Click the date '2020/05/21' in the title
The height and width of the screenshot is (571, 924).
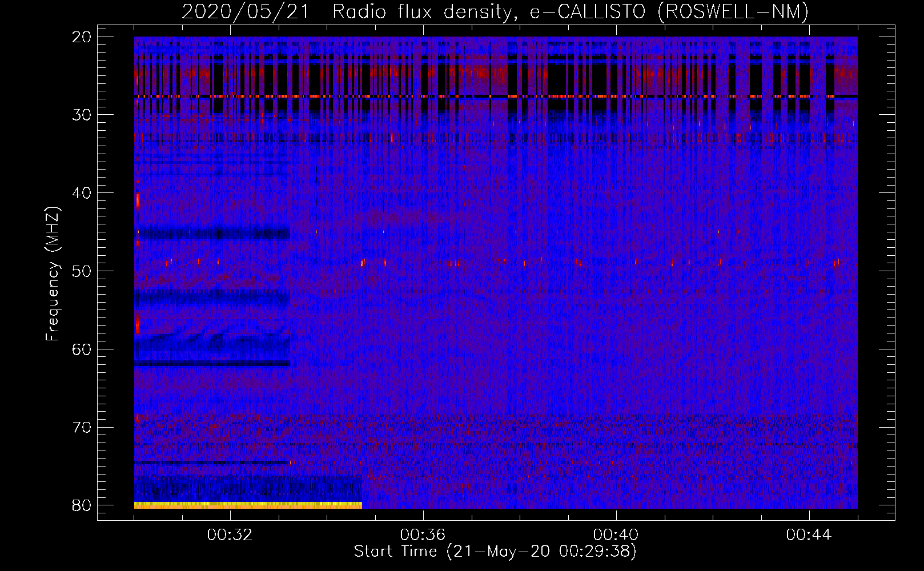(246, 11)
